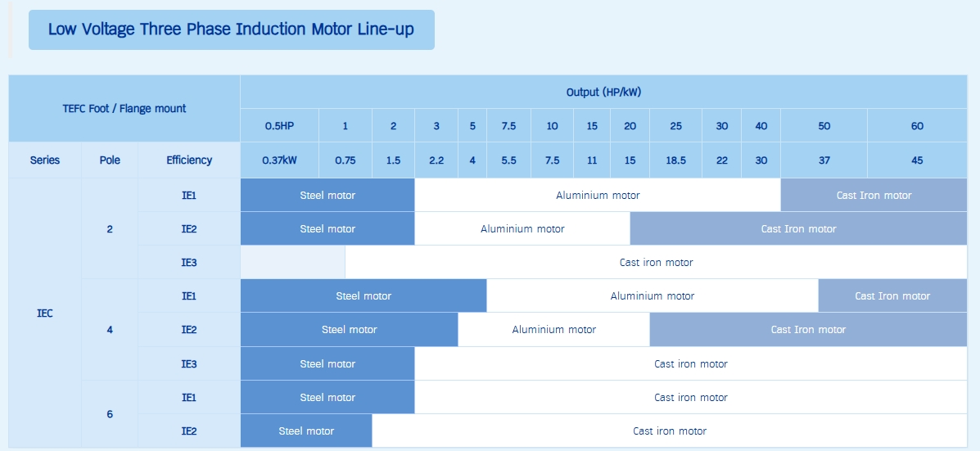Select the 7.5 HP output column header

click(x=508, y=126)
